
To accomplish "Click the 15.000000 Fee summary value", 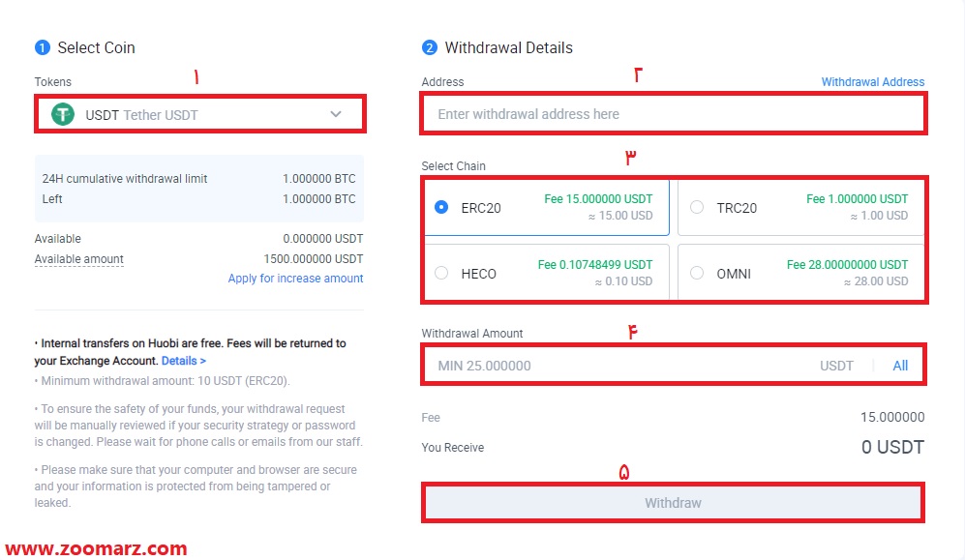I will click(x=892, y=418).
